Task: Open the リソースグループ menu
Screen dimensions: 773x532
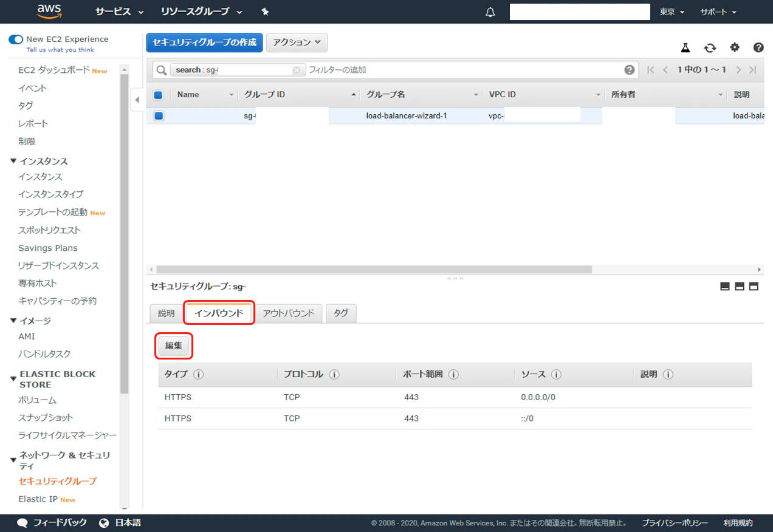Action: pyautogui.click(x=201, y=12)
